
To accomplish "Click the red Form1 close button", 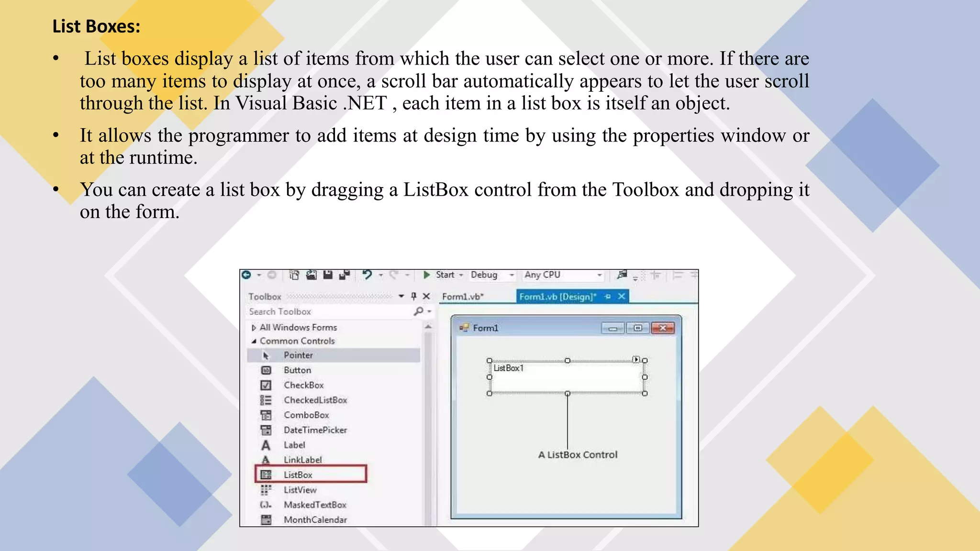I will 663,328.
